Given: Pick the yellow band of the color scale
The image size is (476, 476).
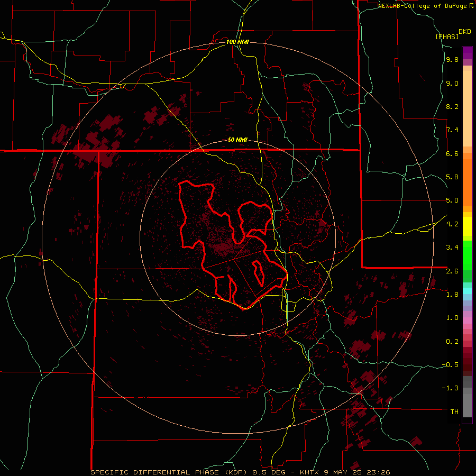Looking at the screenshot, I should [x=467, y=226].
